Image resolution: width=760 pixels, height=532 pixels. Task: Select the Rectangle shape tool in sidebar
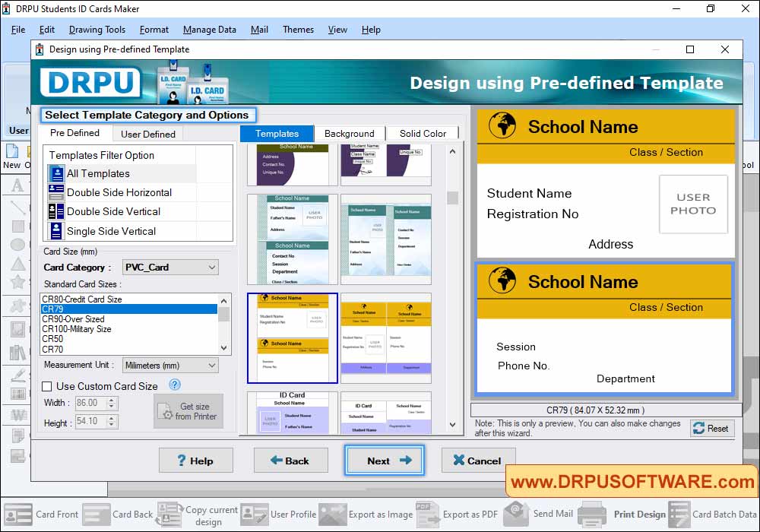click(17, 226)
